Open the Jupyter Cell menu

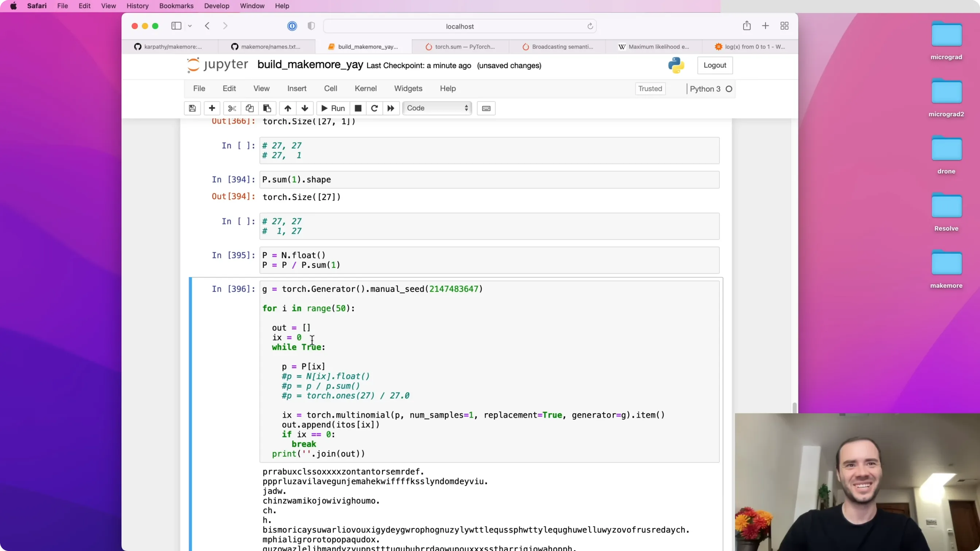tap(331, 89)
